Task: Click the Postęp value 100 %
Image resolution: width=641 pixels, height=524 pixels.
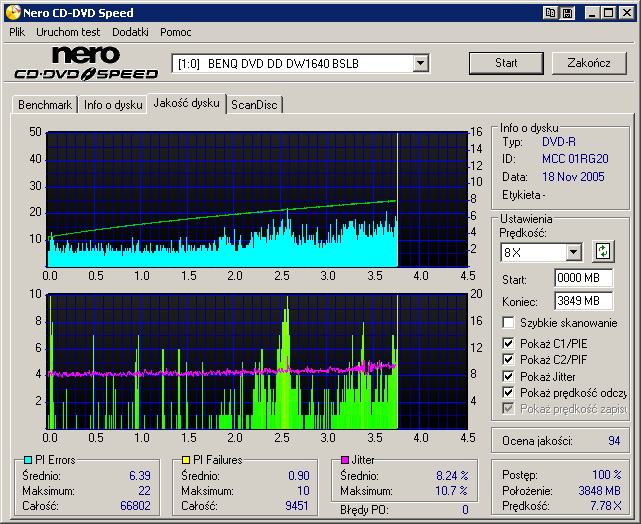Action: [607, 475]
